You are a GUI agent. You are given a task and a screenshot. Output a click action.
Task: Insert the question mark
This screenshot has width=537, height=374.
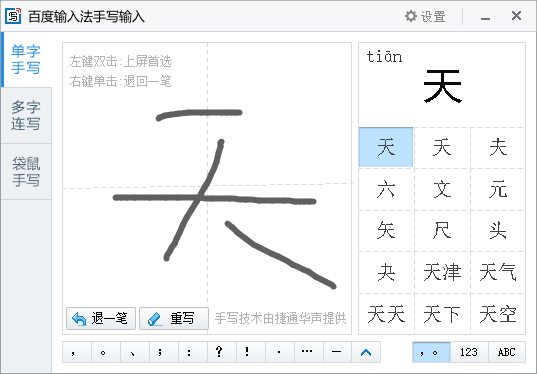coord(222,352)
